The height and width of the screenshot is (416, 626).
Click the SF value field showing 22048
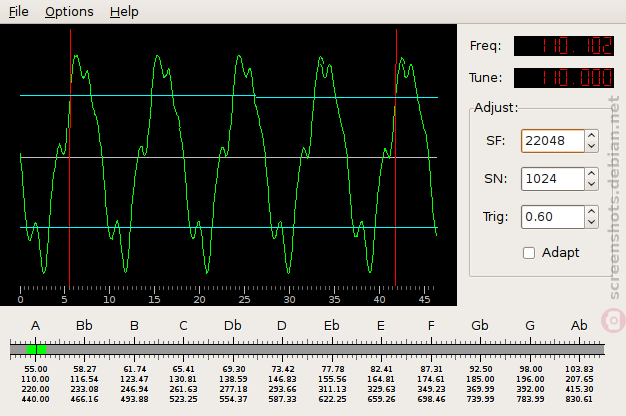coord(553,141)
